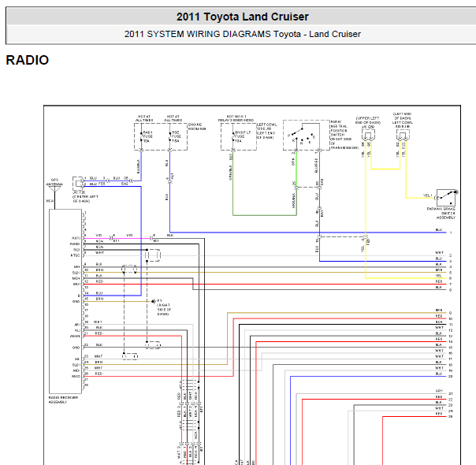Image resolution: width=476 pixels, height=465 pixels.
Task: Click the 'YEL 1' label at parking brake switch
Action: click(427, 195)
